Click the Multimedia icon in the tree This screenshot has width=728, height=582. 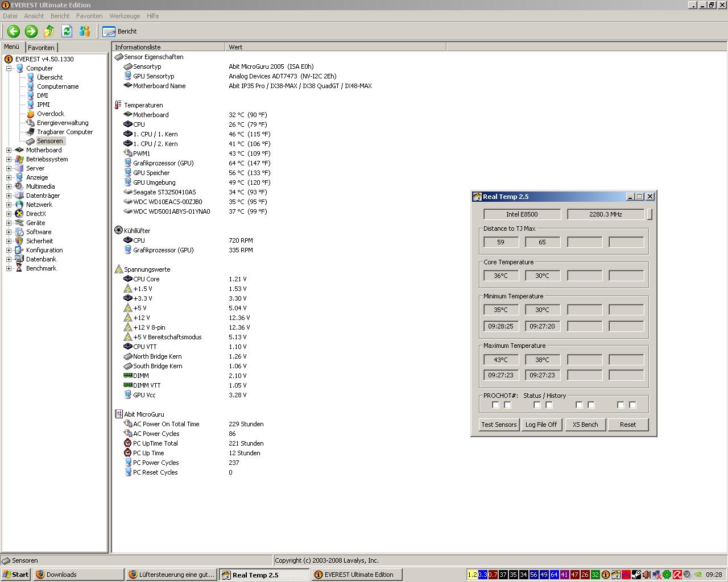(19, 186)
